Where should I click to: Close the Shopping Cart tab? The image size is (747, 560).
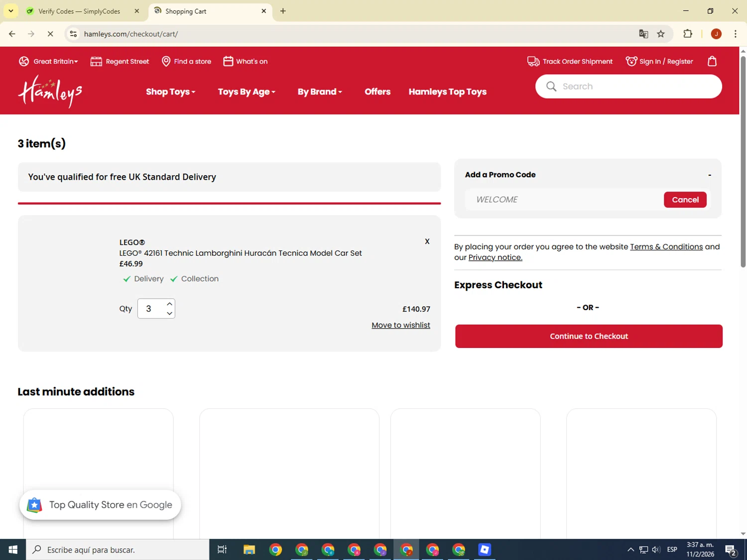point(264,11)
